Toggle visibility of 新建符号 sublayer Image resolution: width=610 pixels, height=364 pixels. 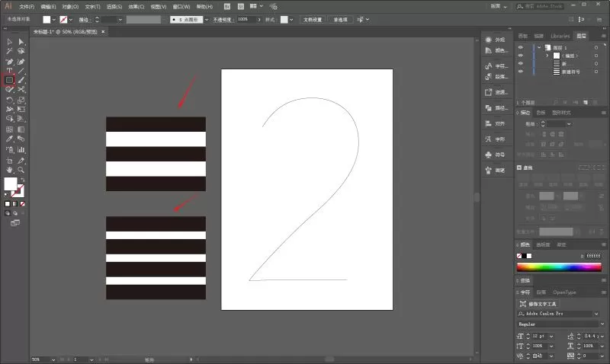coord(521,72)
